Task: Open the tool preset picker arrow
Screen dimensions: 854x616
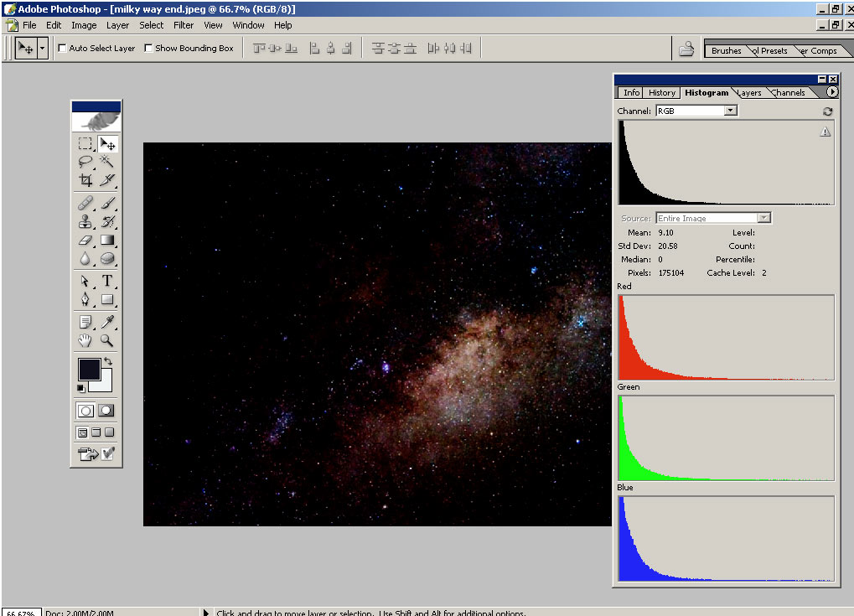Action: point(43,49)
